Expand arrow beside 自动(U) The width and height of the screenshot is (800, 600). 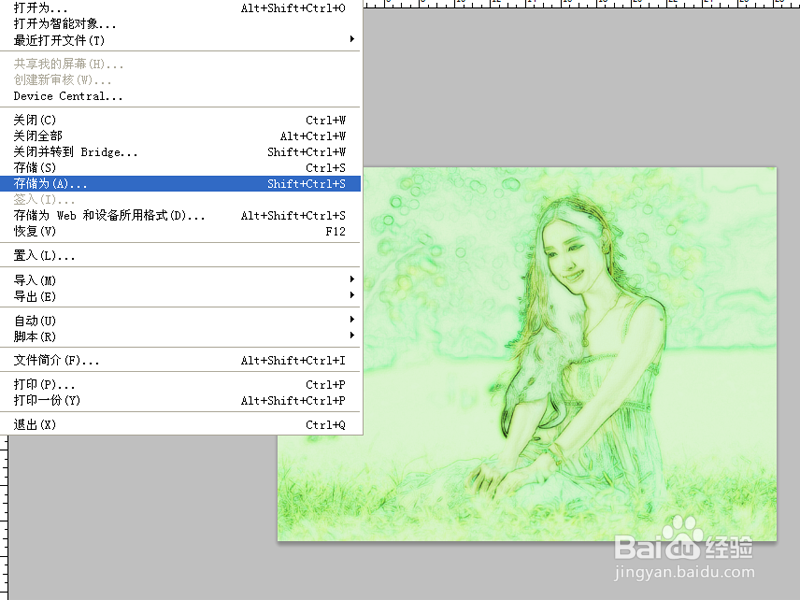[352, 319]
